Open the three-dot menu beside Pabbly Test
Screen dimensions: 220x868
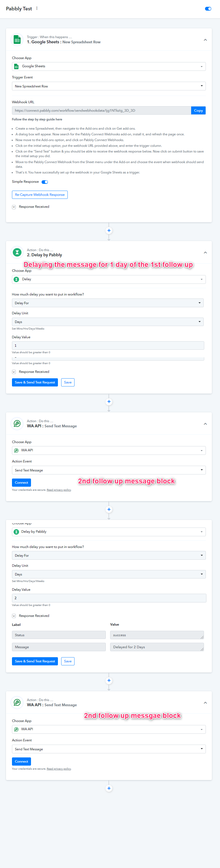tap(37, 8)
